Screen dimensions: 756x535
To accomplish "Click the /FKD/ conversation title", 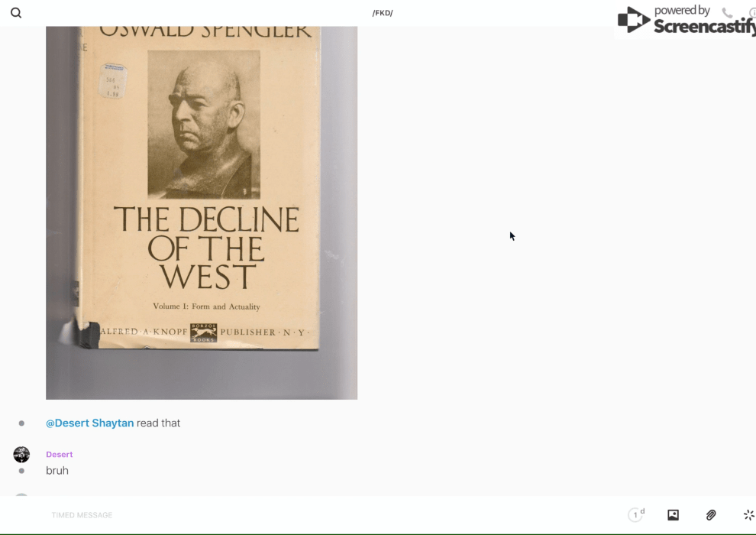I will click(382, 13).
